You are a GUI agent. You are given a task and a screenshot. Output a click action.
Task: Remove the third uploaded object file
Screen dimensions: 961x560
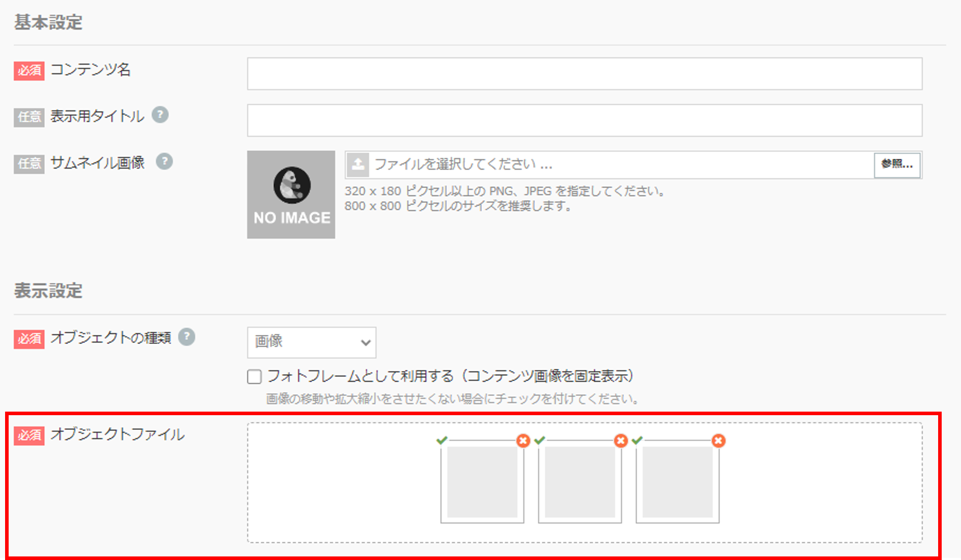[x=718, y=441]
